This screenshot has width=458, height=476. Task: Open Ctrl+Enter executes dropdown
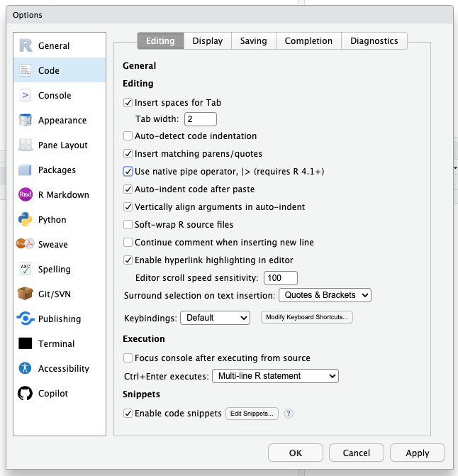pos(275,376)
